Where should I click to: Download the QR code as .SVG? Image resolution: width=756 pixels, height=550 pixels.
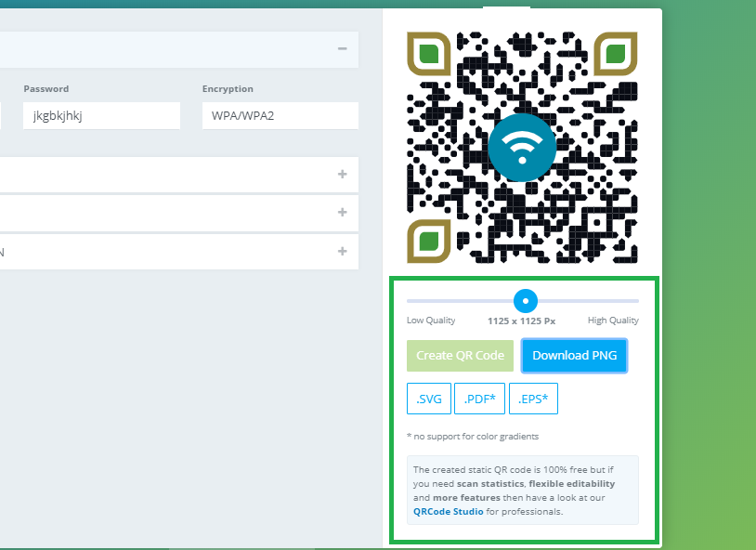[x=429, y=399]
